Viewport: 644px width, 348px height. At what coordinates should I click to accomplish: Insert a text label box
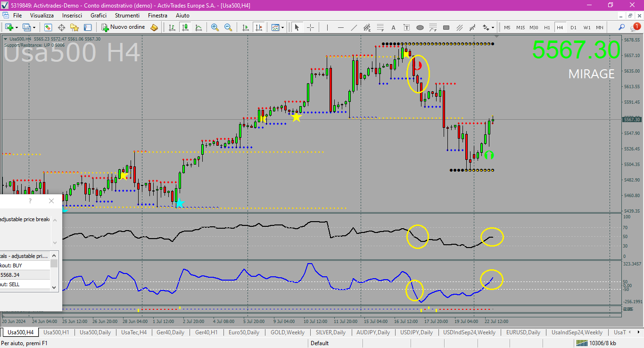click(x=407, y=27)
